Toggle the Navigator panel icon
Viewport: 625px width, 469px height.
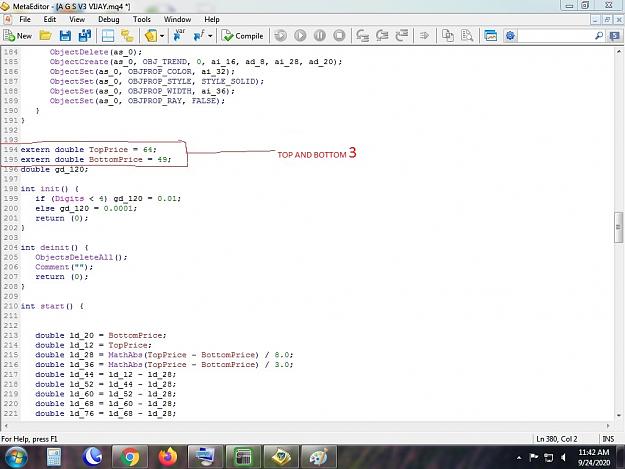click(x=108, y=36)
